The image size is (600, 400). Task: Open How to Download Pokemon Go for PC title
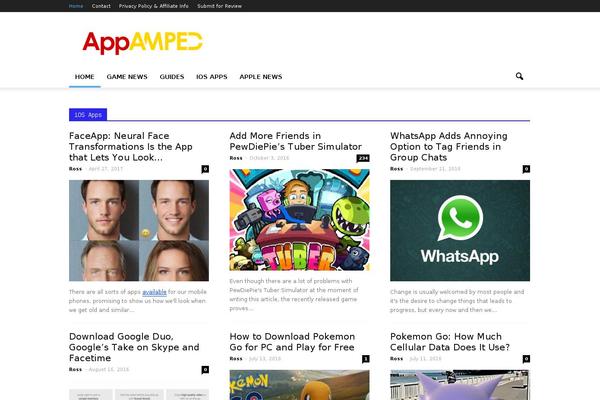(x=292, y=342)
